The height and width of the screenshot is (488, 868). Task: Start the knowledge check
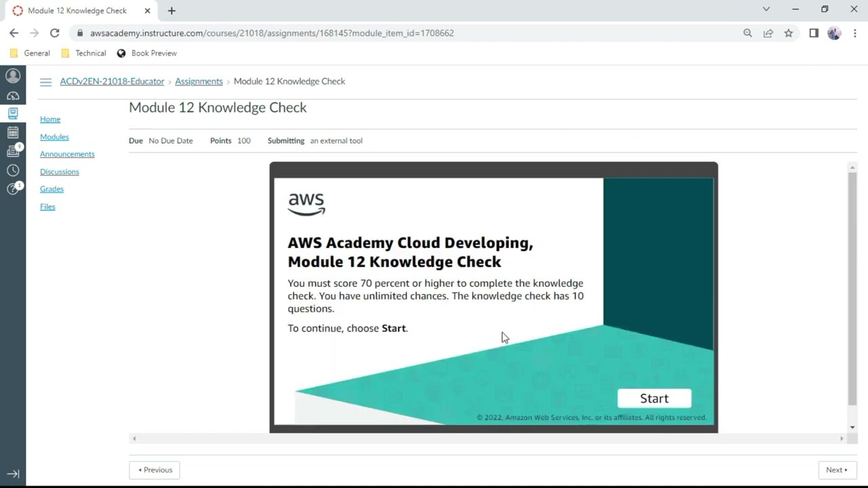coord(654,399)
